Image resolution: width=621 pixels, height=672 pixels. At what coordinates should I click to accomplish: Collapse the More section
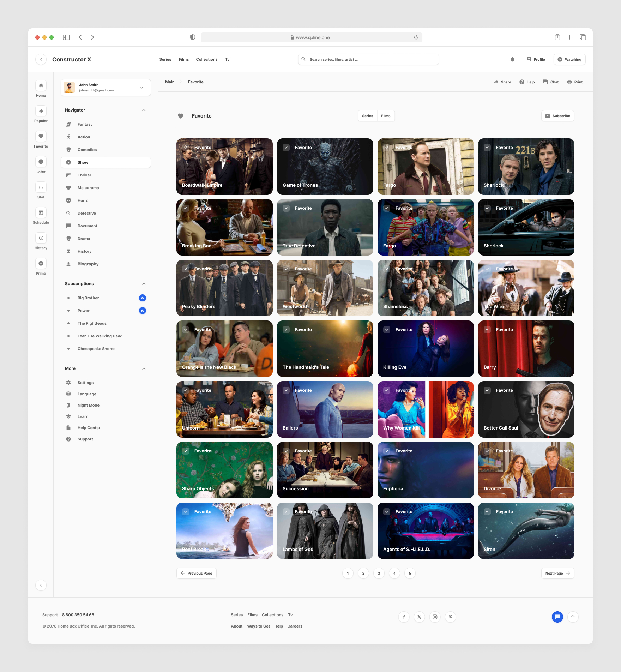144,368
